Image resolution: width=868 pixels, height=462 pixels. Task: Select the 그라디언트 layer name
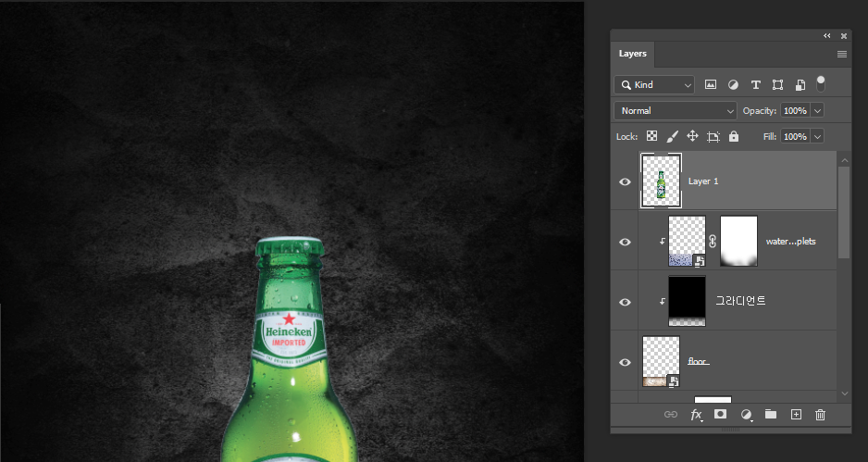coord(740,301)
